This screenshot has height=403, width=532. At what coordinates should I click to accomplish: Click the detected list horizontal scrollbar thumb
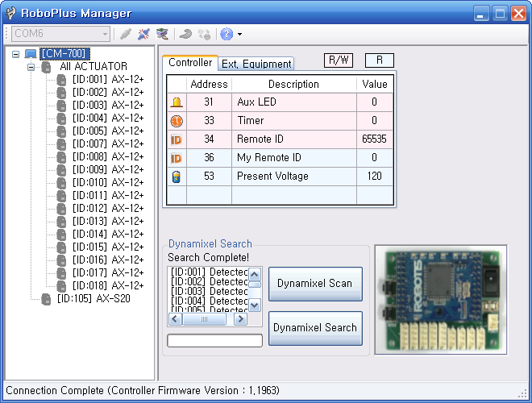pos(204,319)
